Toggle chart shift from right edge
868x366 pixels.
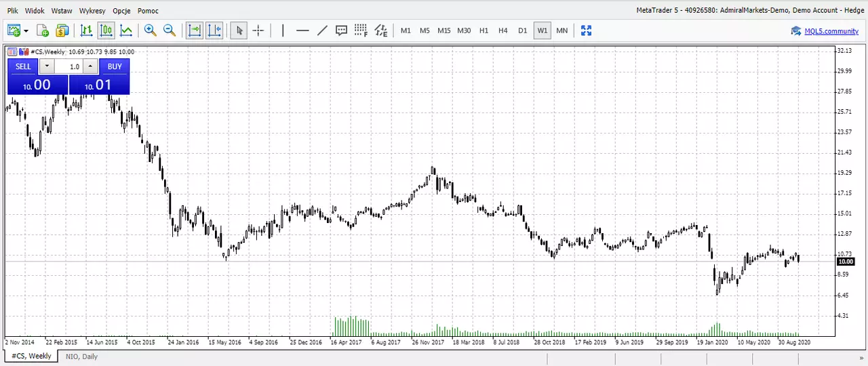click(x=214, y=30)
